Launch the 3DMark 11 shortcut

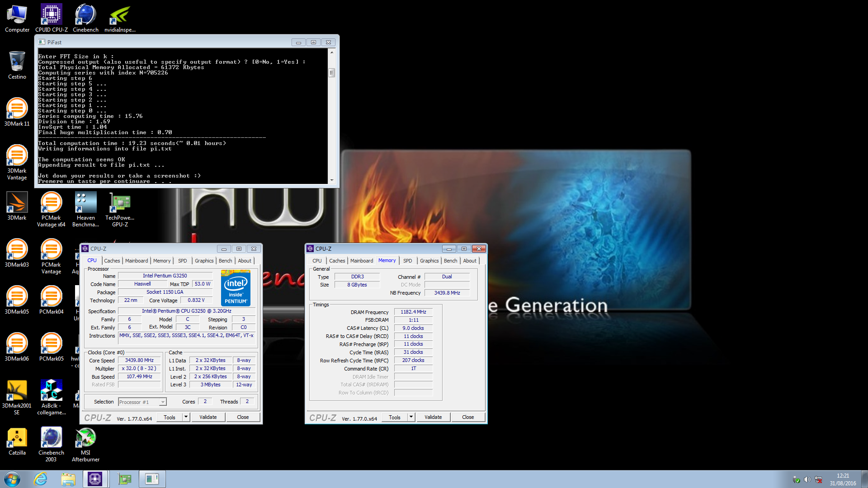[17, 112]
